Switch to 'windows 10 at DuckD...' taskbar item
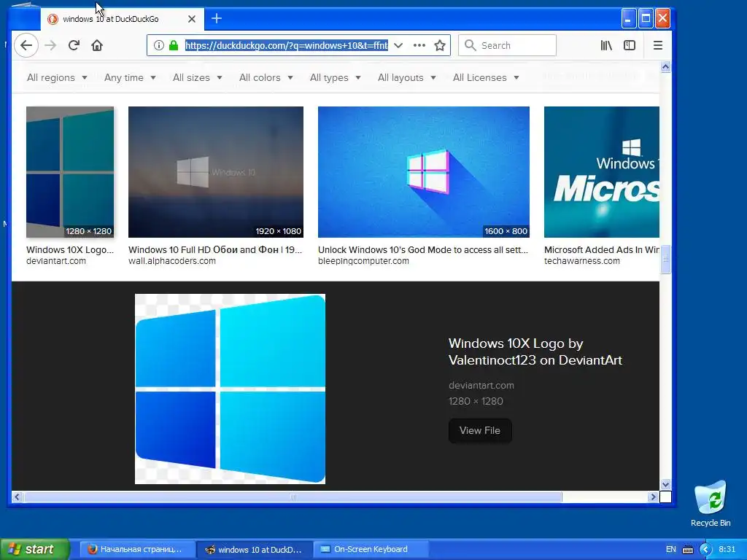747x560 pixels. point(254,549)
